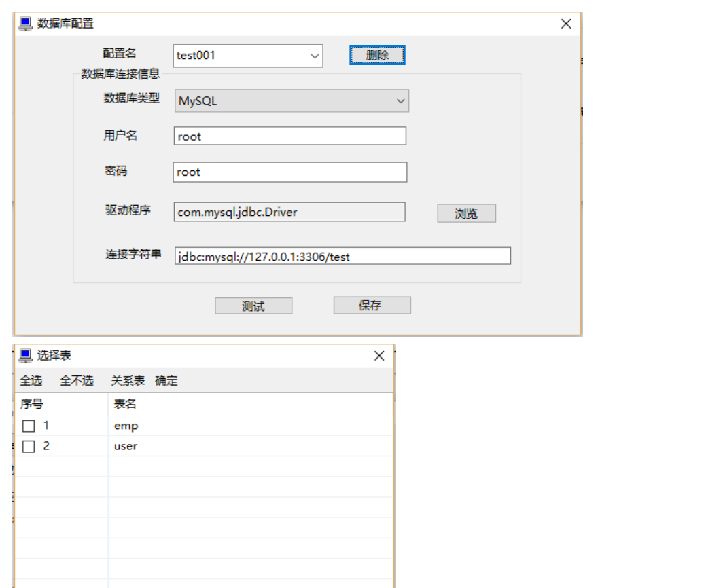Click the 删除 button to delete configuration

click(x=377, y=55)
